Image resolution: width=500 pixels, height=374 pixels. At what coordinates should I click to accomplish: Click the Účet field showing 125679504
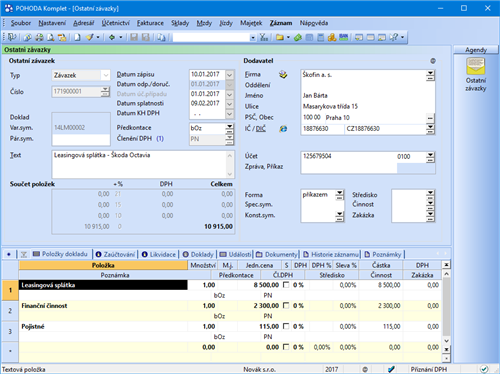tap(348, 157)
